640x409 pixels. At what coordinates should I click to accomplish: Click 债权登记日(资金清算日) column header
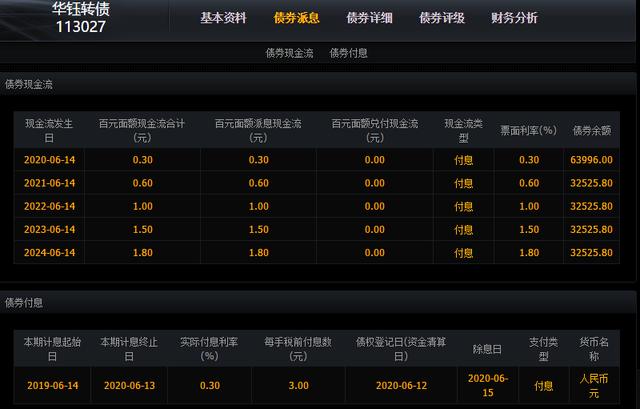pos(401,349)
